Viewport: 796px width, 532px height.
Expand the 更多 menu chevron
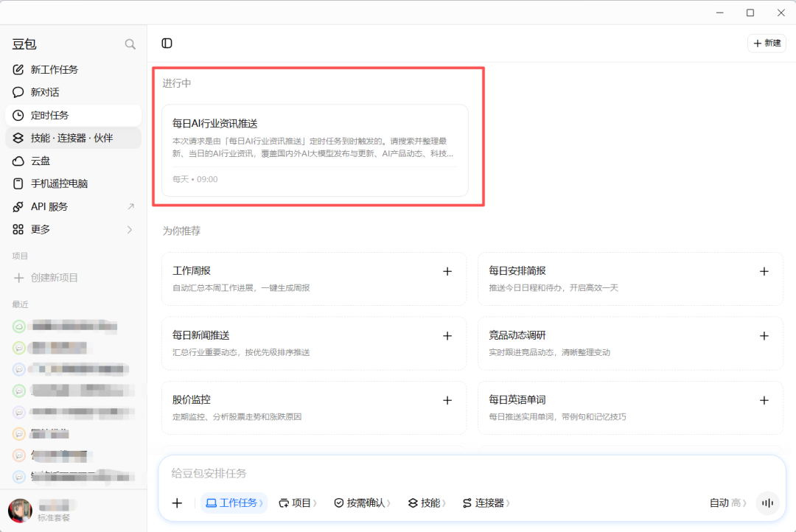pos(130,229)
